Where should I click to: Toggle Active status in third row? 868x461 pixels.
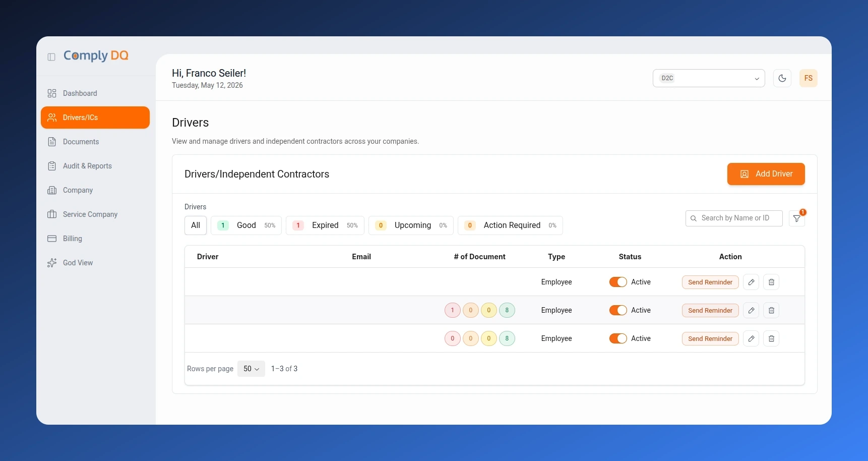click(618, 338)
